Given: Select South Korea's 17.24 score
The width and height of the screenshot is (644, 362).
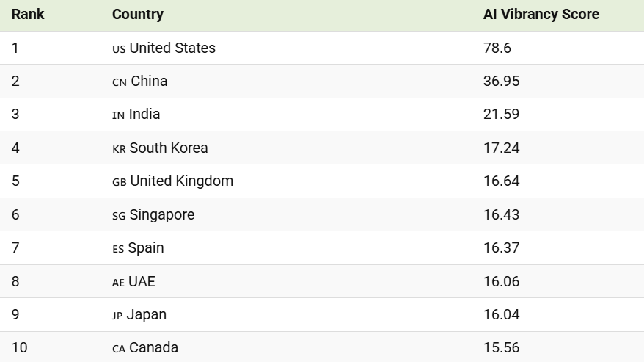Looking at the screenshot, I should point(501,148).
